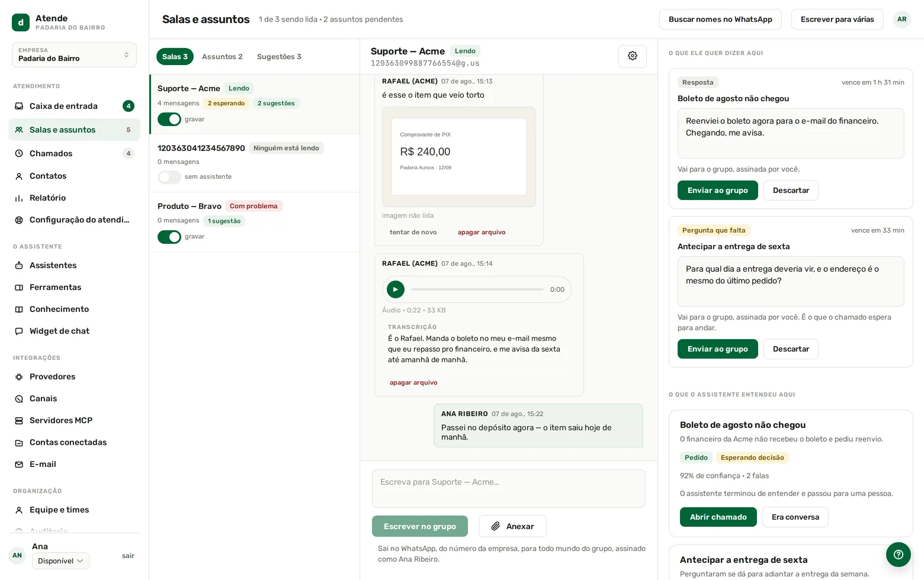Click tentar de novo link
The height and width of the screenshot is (580, 924).
click(x=413, y=232)
